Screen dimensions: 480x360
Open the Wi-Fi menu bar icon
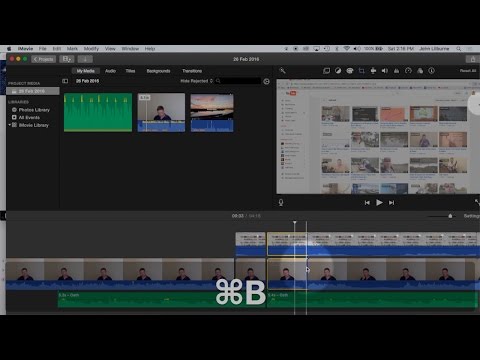347,49
